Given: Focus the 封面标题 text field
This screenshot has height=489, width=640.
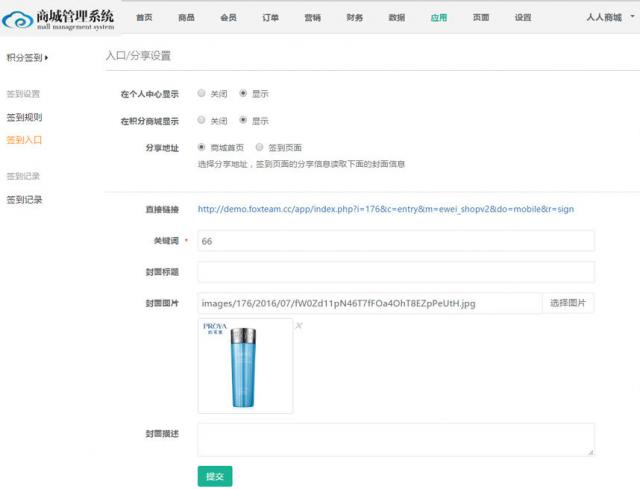Looking at the screenshot, I should coord(395,272).
